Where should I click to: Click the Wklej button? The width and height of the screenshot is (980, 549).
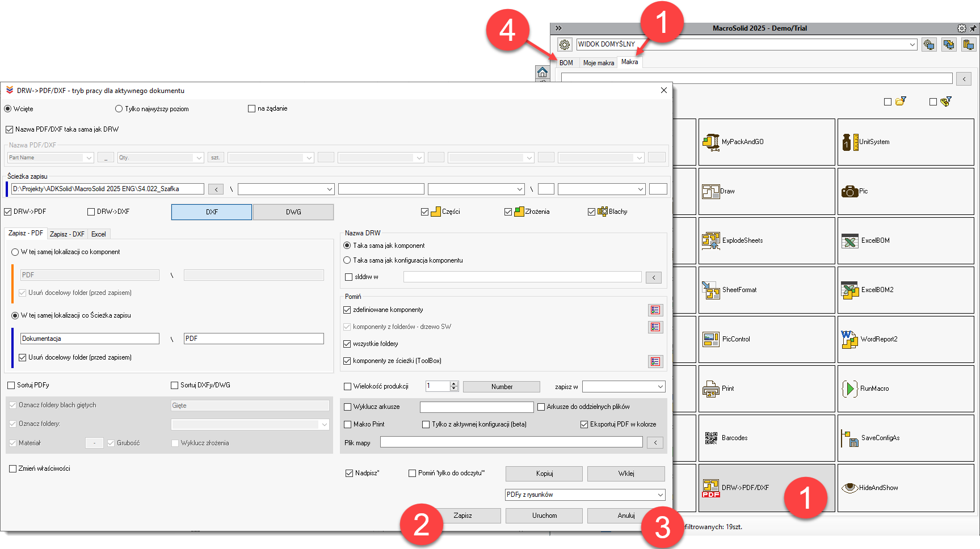point(626,474)
